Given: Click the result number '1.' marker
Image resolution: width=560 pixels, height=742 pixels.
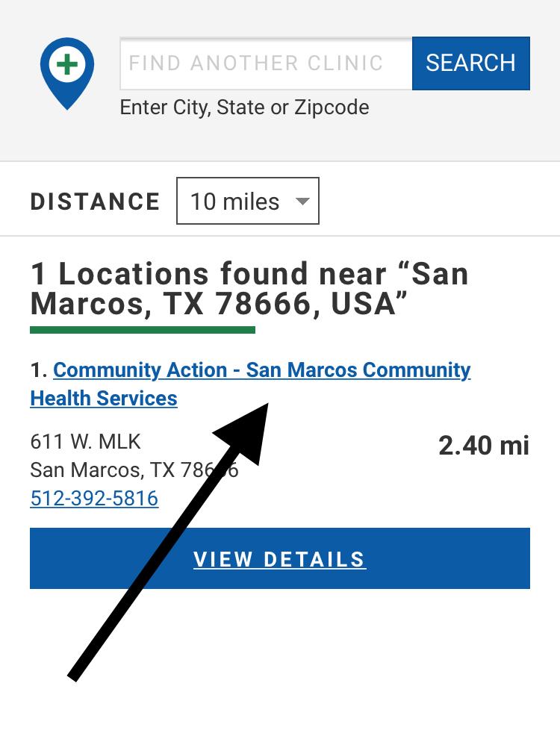Looking at the screenshot, I should [39, 370].
